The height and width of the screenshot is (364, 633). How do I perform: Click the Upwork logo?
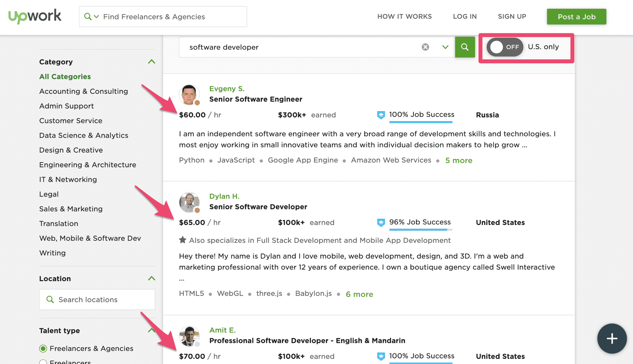pyautogui.click(x=35, y=16)
